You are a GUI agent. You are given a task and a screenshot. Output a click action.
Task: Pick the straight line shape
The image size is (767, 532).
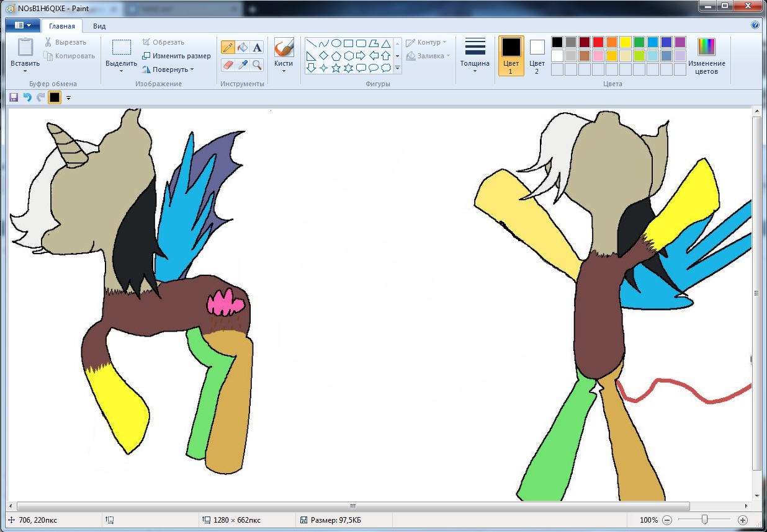pos(312,43)
